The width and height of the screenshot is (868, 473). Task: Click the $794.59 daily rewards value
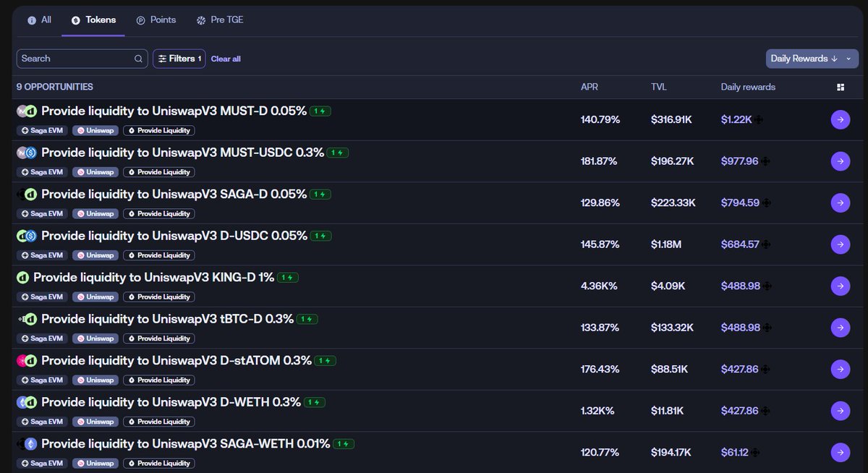740,203
